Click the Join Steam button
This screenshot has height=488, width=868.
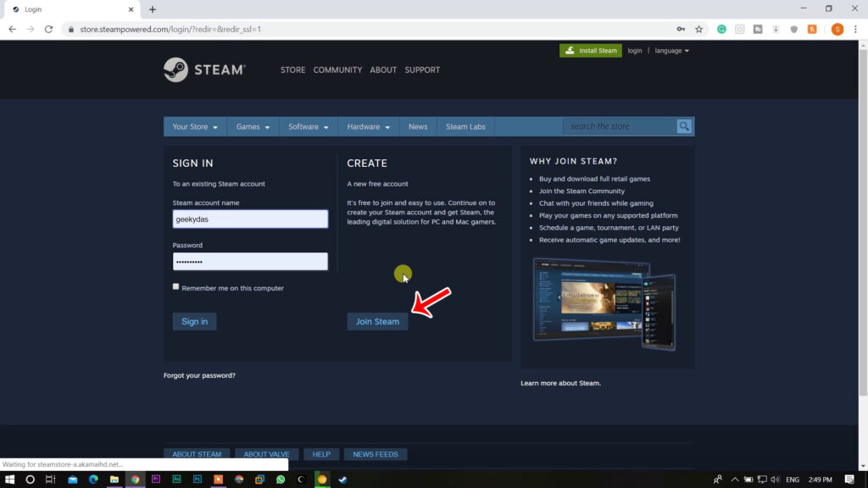[377, 321]
